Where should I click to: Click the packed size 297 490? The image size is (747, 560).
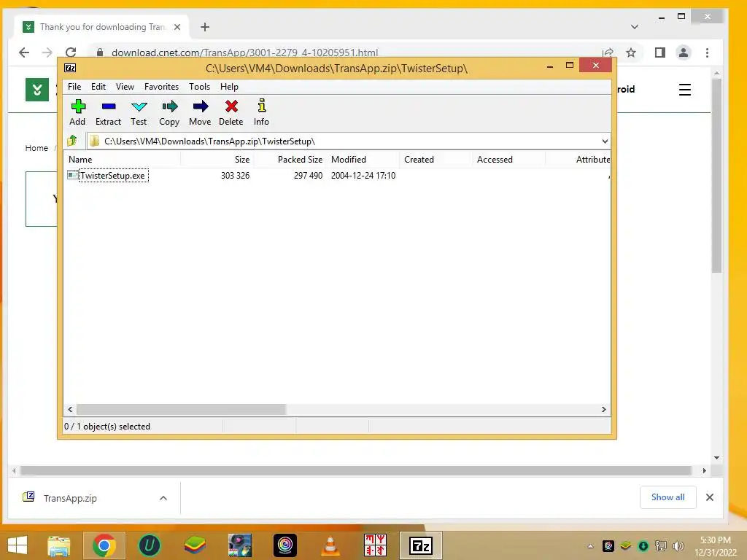(308, 175)
